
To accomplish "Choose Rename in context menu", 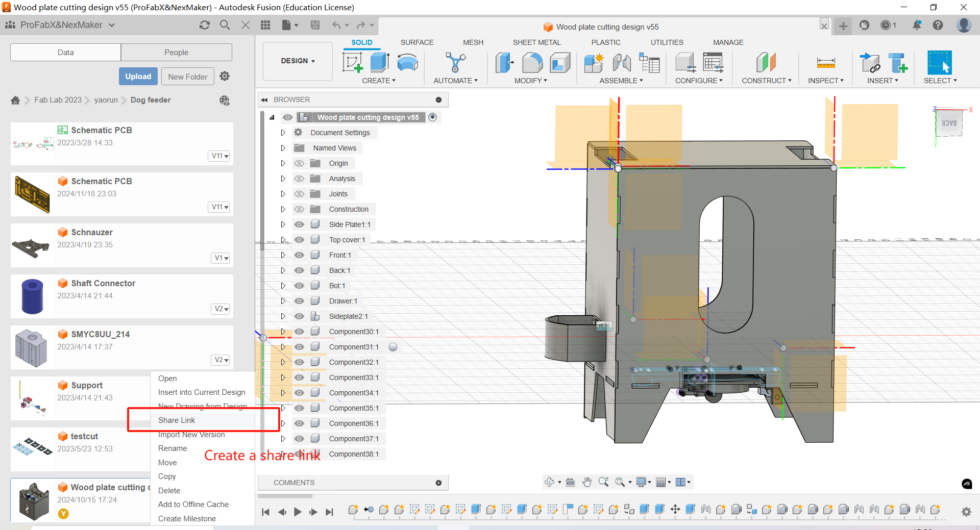I will click(x=173, y=448).
